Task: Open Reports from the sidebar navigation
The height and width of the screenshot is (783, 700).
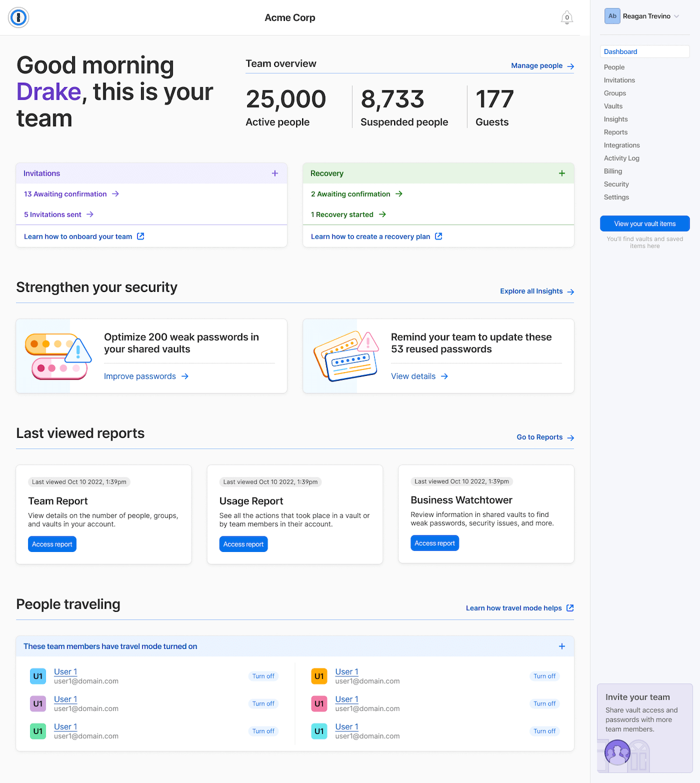Action: coord(615,132)
